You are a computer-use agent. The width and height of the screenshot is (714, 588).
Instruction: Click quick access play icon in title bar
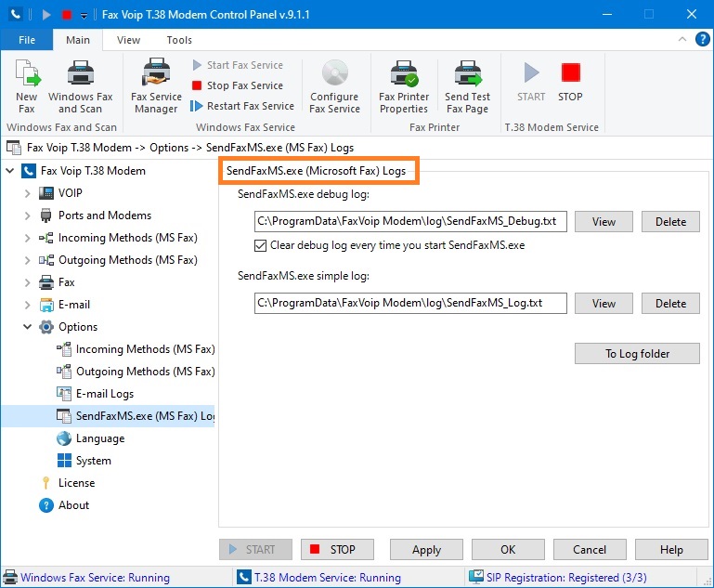(x=46, y=15)
